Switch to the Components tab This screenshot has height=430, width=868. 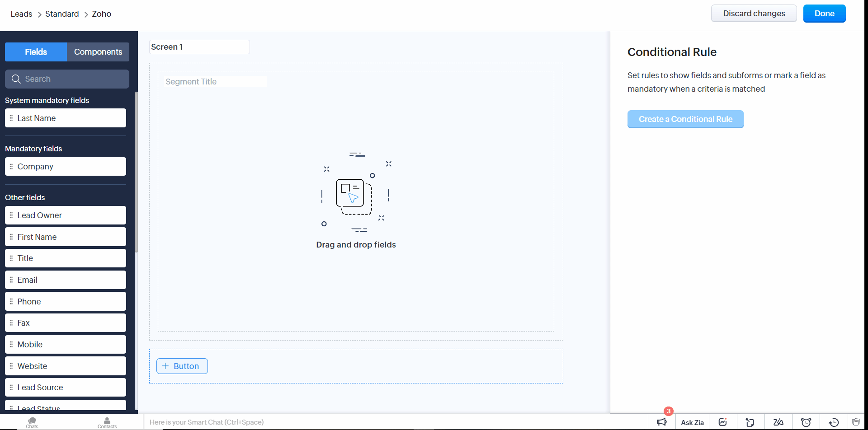(x=98, y=52)
